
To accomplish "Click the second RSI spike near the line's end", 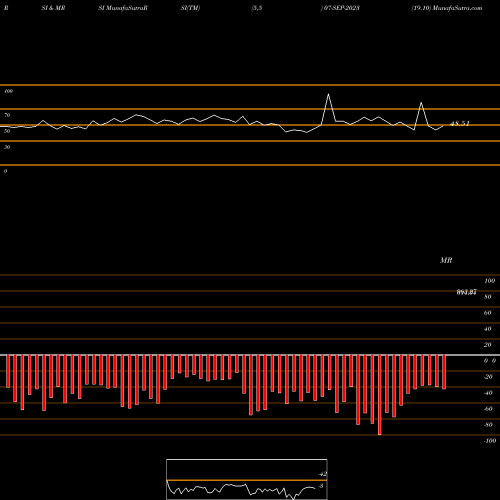I will click(x=422, y=103).
